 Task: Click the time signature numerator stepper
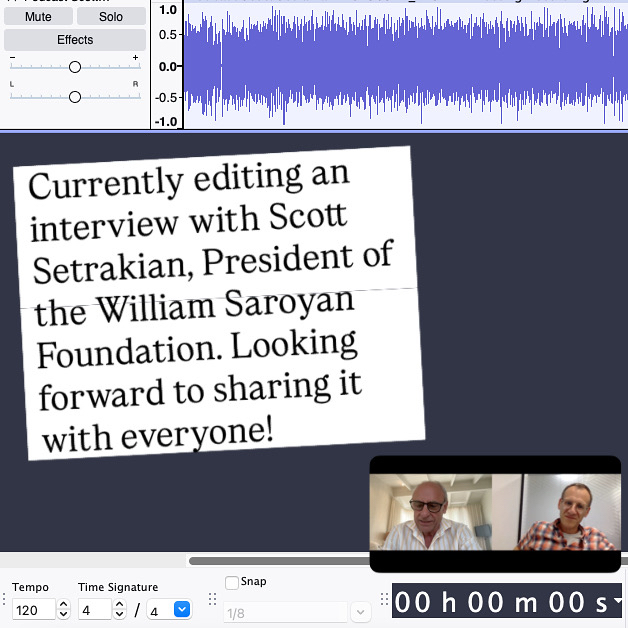pos(120,609)
